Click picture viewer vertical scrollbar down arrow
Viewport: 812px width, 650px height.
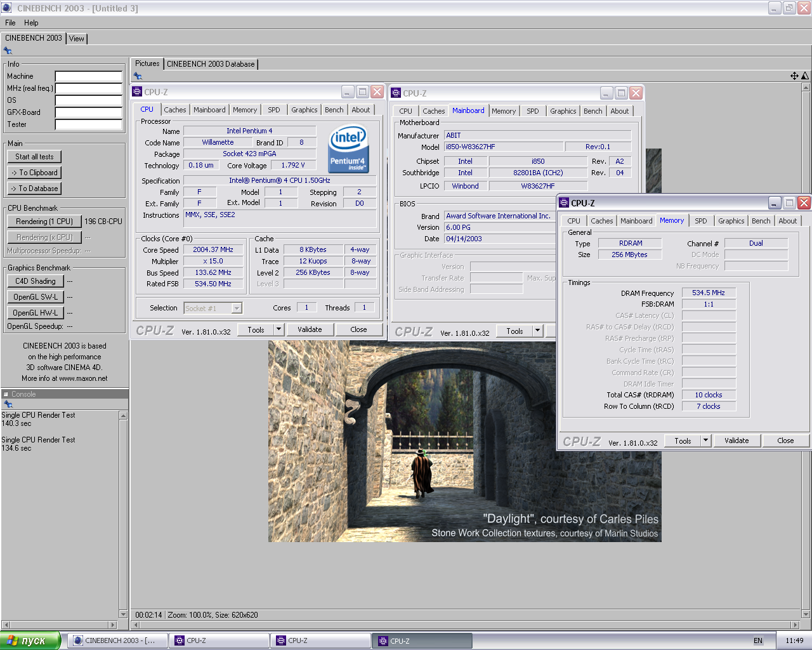tap(806, 614)
